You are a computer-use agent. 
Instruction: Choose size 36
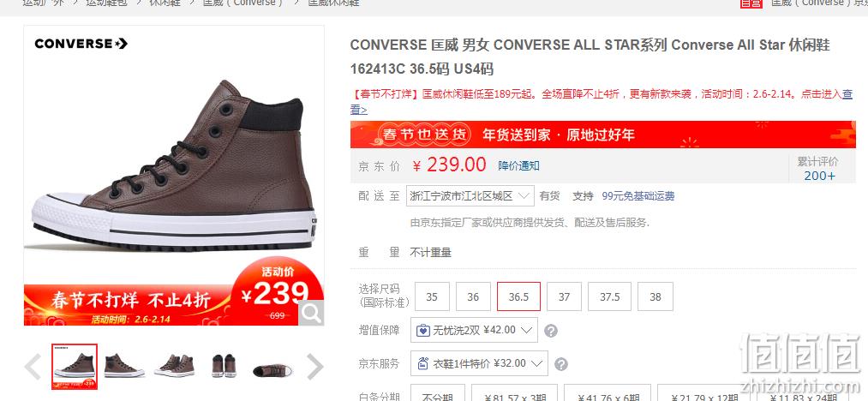(473, 296)
